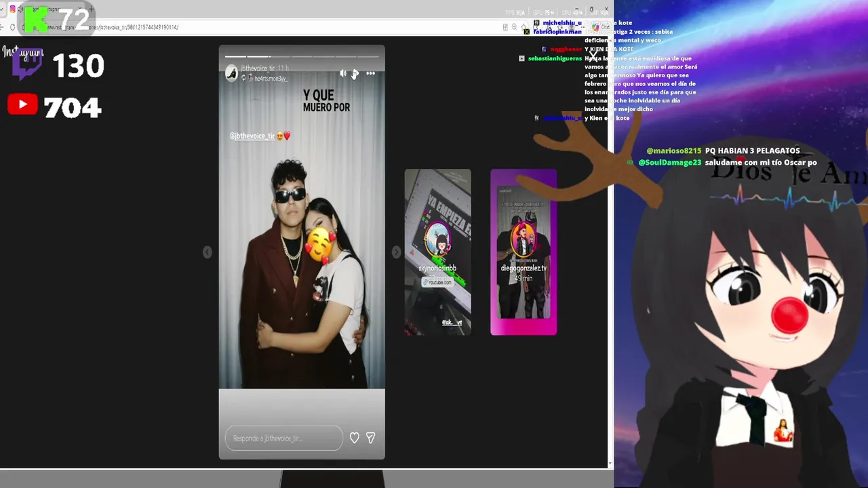Open the jbthevoice_tir username in story header
The width and height of the screenshot is (868, 488).
[x=258, y=69]
